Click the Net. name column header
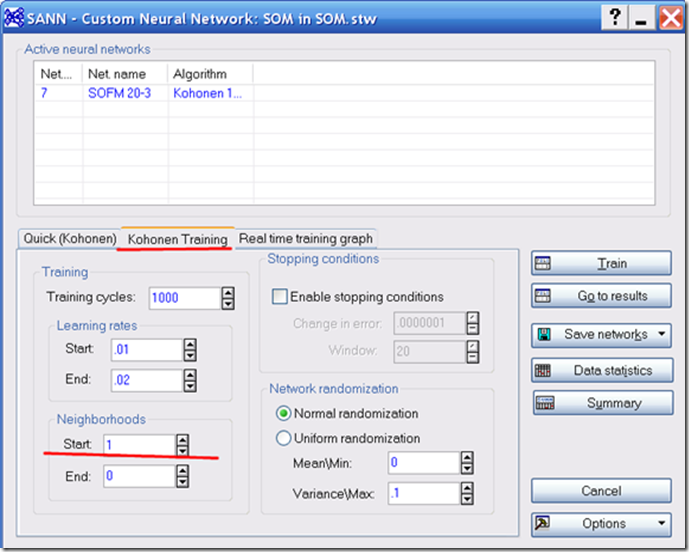The image size is (689, 552). pyautogui.click(x=125, y=74)
